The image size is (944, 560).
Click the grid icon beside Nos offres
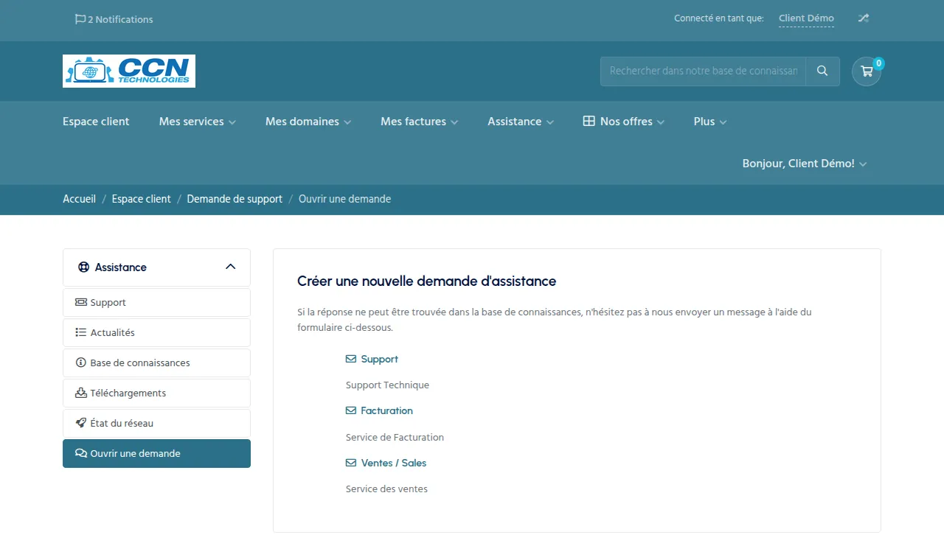pos(589,122)
